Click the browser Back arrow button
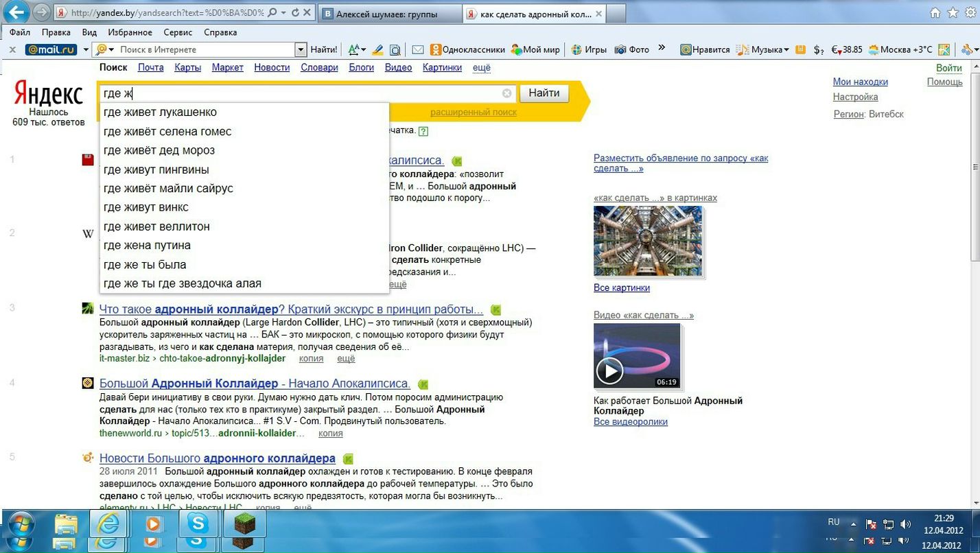The height and width of the screenshot is (553, 980). [x=15, y=12]
